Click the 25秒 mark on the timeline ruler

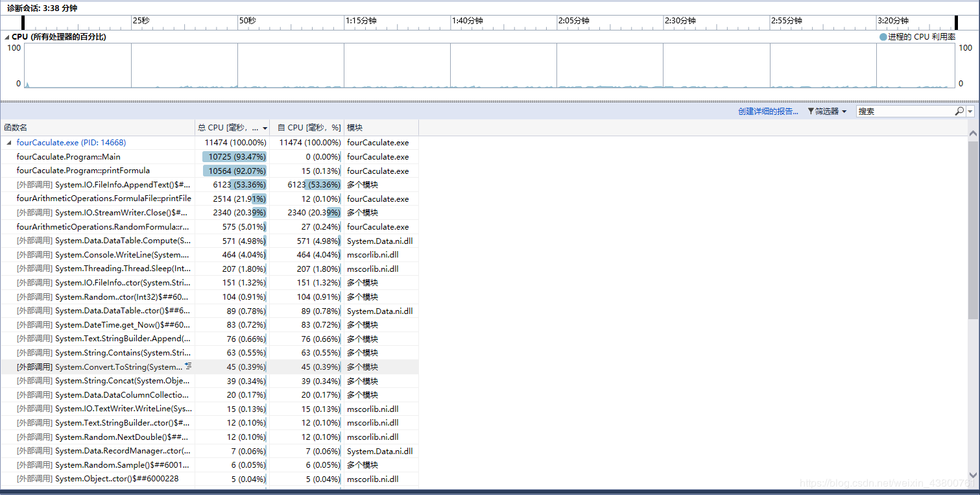tap(141, 21)
